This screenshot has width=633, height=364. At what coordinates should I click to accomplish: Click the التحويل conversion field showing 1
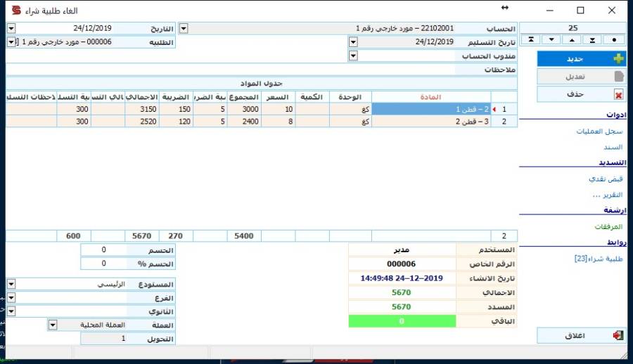104,339
